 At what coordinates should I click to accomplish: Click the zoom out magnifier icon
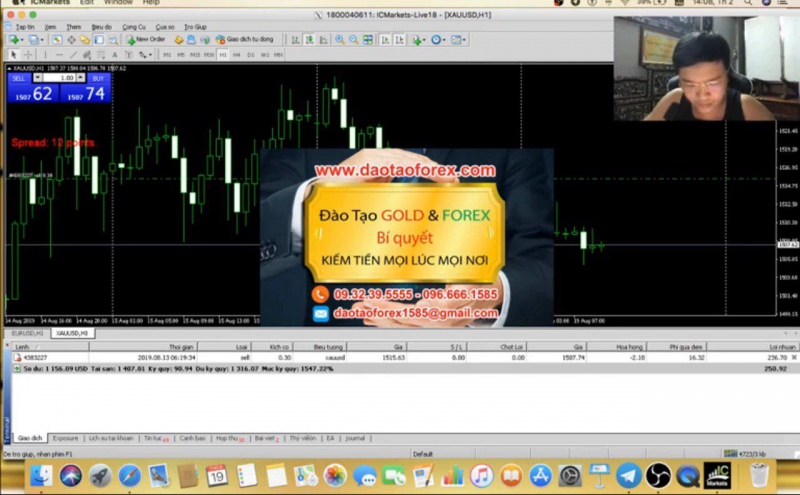coord(353,39)
